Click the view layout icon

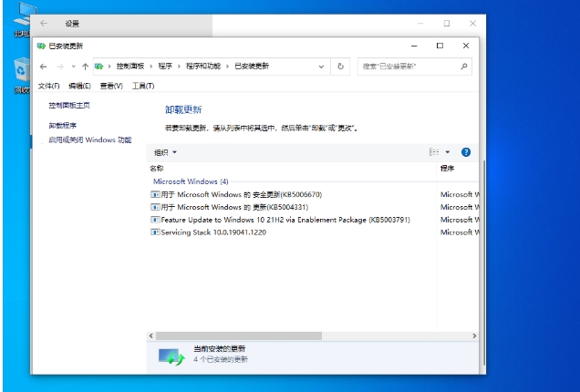[x=434, y=152]
